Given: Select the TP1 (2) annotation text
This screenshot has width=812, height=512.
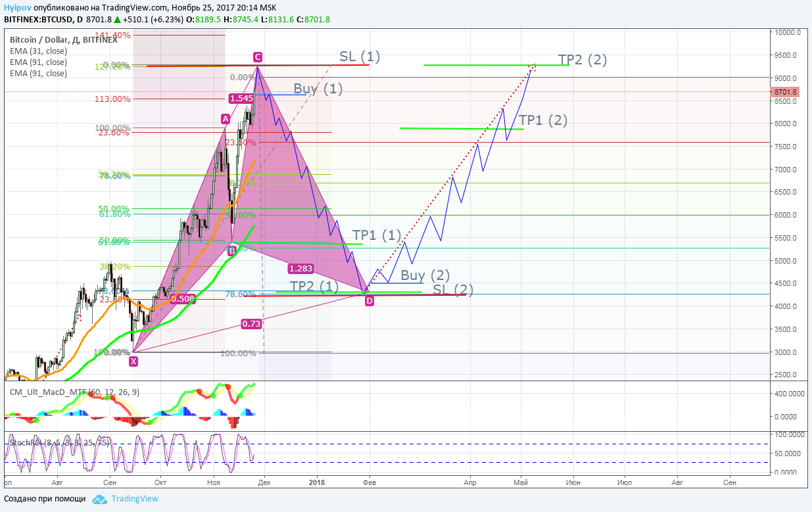Looking at the screenshot, I should click(543, 120).
